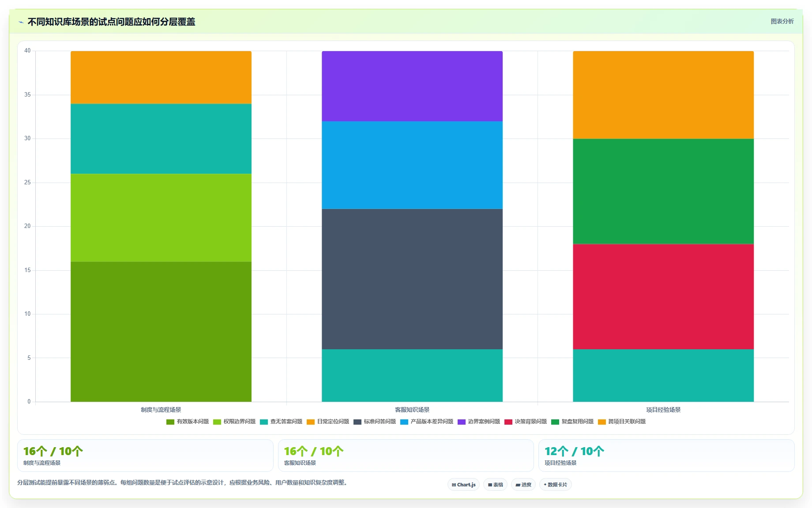812x508 pixels.
Task: Click the 12个 / 10个 value above 项目经验场景
Action: (574, 451)
